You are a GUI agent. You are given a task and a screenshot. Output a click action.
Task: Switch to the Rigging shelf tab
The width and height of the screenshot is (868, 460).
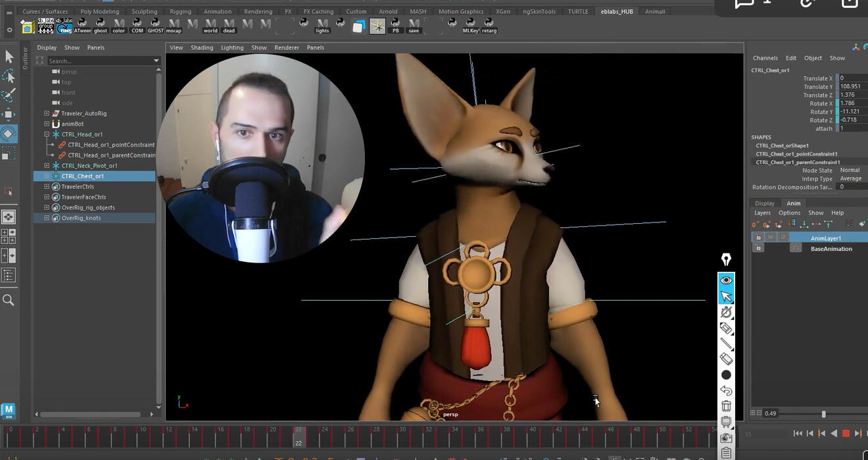[x=180, y=11]
